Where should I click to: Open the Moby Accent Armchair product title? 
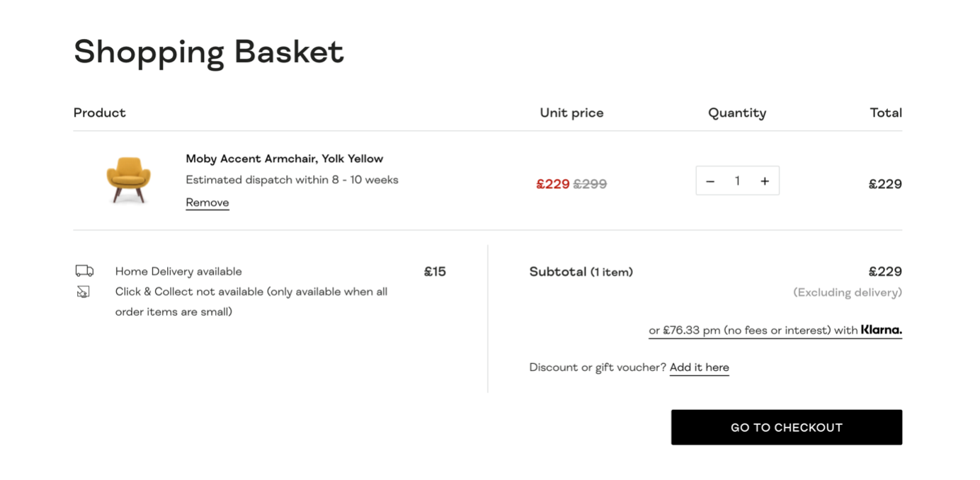tap(285, 159)
